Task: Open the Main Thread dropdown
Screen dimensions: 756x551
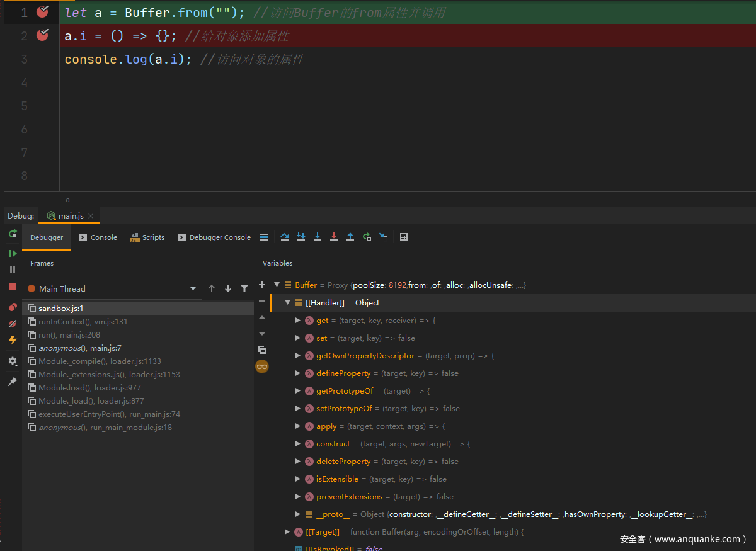Action: pyautogui.click(x=193, y=288)
